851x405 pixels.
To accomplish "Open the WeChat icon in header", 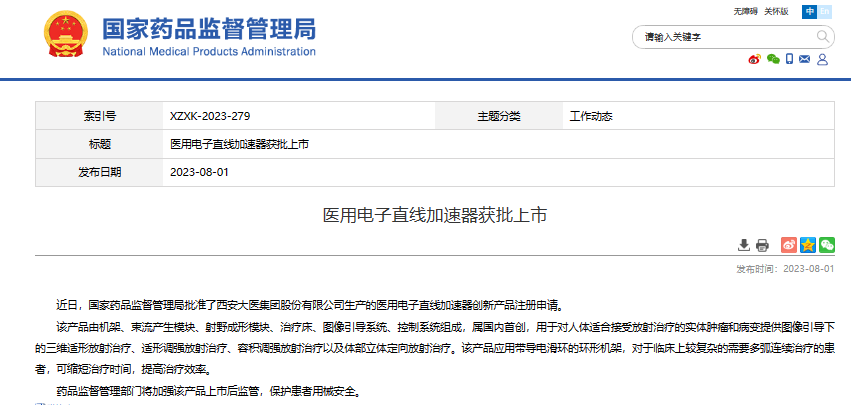I will point(773,59).
